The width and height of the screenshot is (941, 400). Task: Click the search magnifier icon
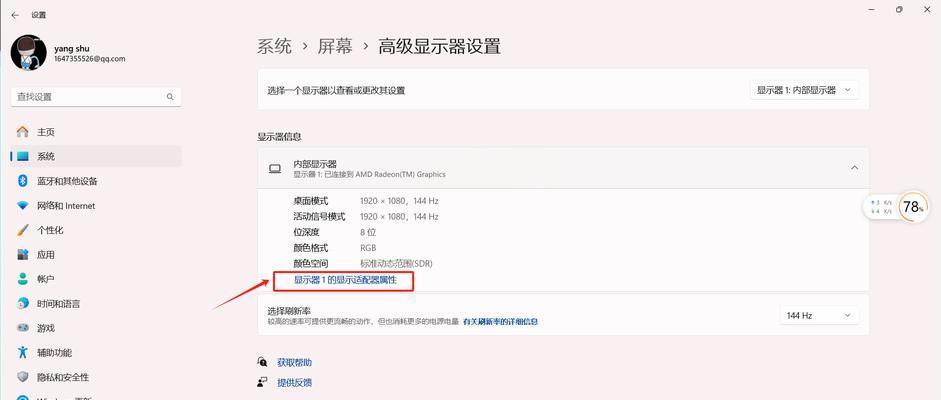pos(170,97)
